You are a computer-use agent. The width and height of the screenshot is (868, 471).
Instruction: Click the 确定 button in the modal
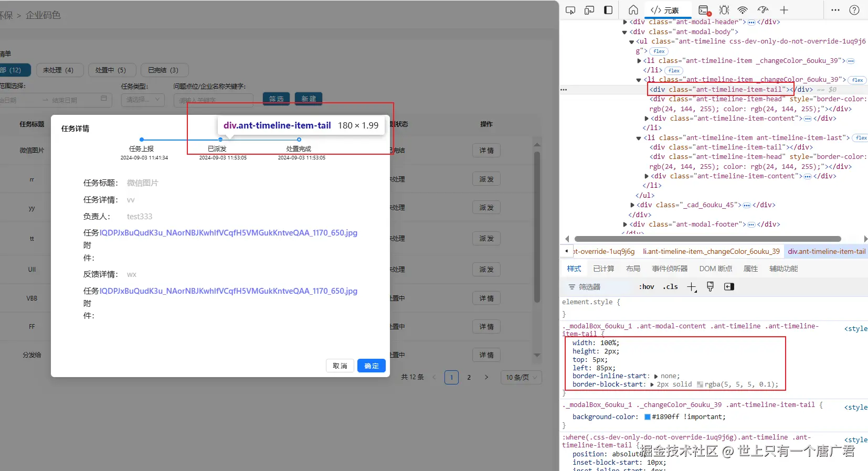372,366
